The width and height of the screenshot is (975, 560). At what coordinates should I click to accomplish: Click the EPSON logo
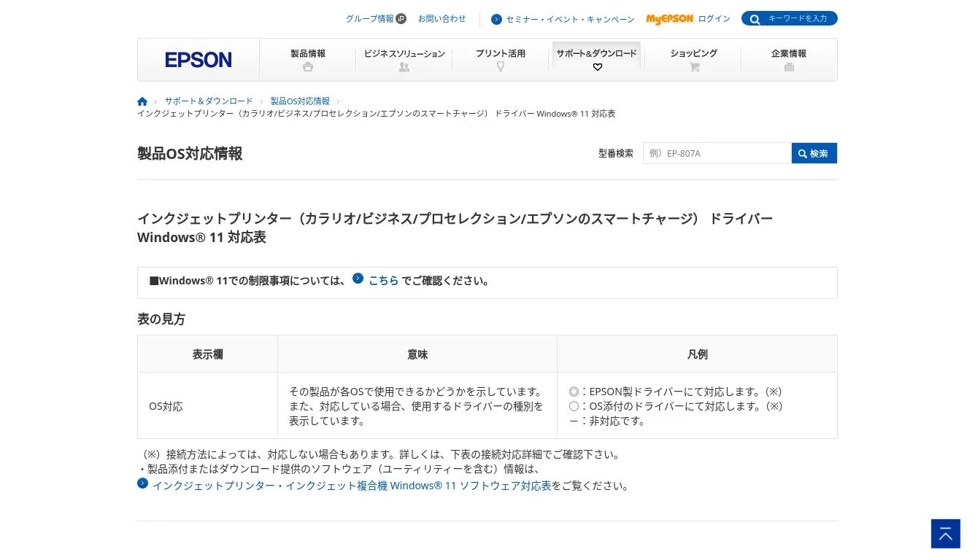[x=198, y=60]
